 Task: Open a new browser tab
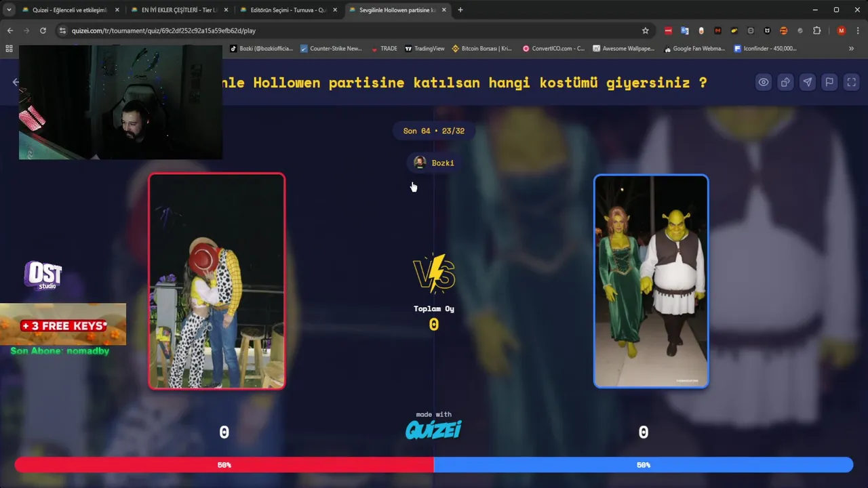tap(460, 10)
